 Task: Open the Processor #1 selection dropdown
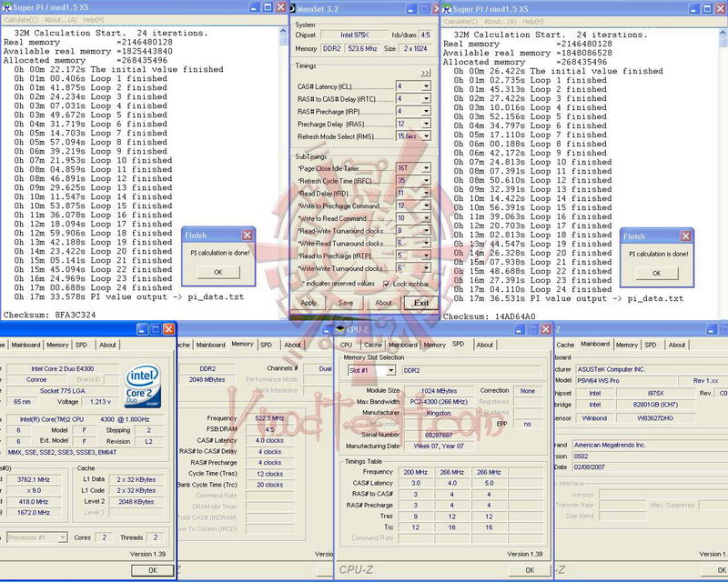(x=63, y=537)
